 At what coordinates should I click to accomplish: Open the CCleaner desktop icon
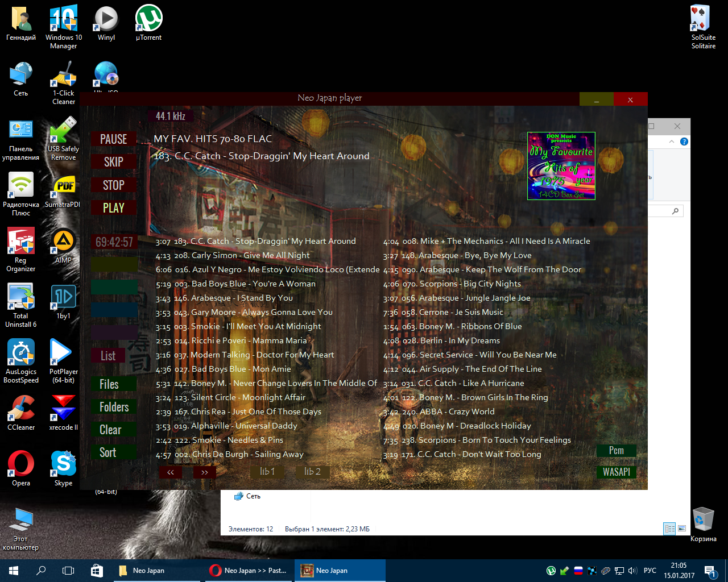click(x=21, y=413)
